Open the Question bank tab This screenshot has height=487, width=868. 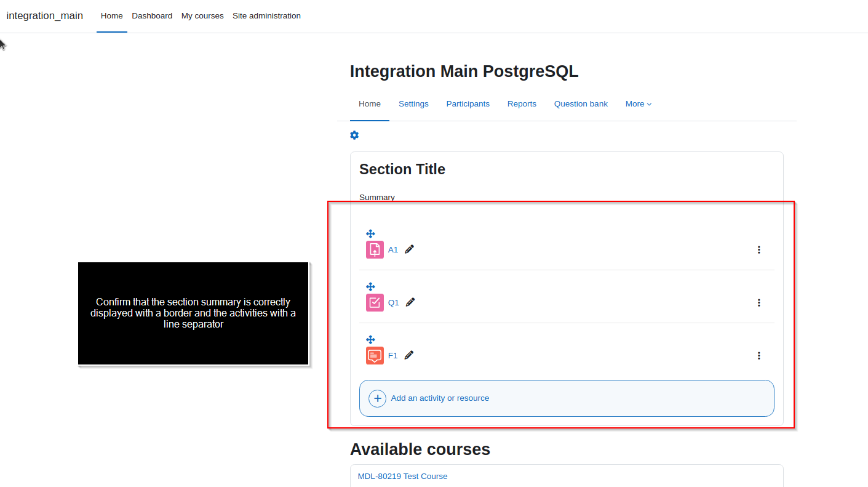pos(581,104)
